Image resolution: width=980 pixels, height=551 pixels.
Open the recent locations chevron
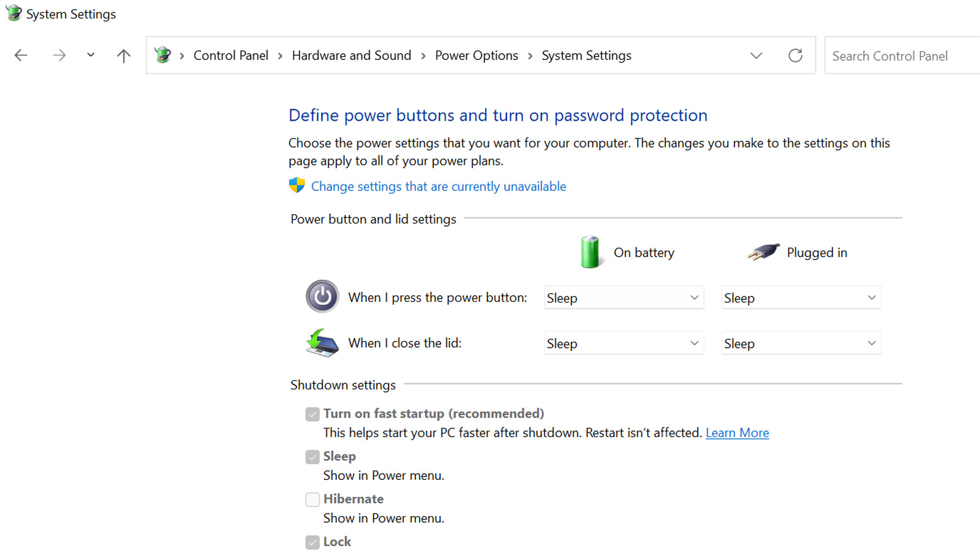coord(91,55)
